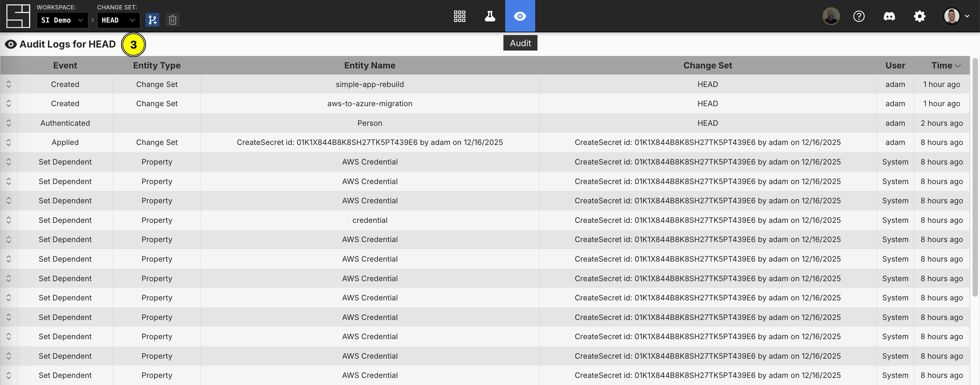Click the yellow circled number 3 badge

coord(134,44)
